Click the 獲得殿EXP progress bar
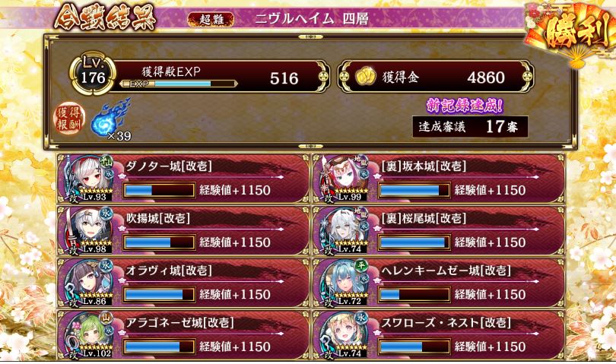Screen dimensions: 616x364 [x=179, y=84]
